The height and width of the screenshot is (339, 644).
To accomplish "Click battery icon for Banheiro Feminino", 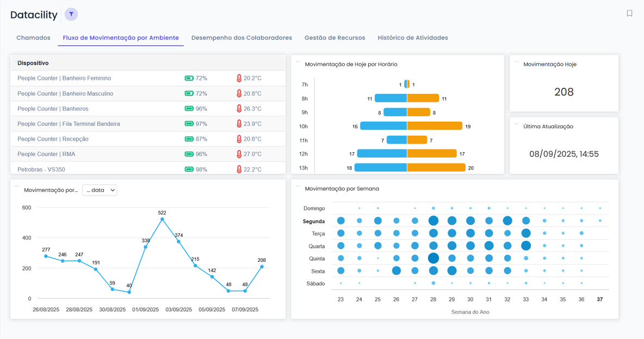I will coord(189,78).
